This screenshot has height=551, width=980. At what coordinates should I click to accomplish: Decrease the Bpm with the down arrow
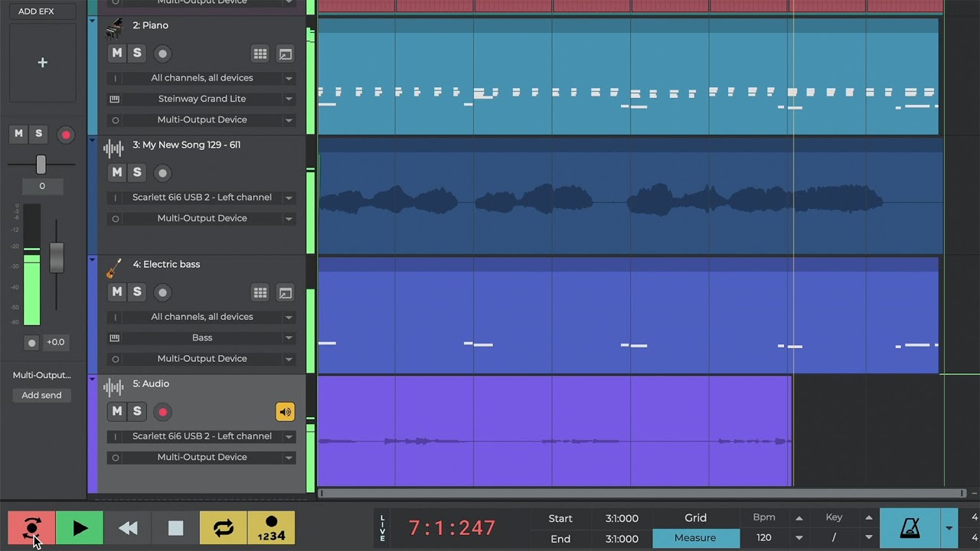tap(799, 538)
